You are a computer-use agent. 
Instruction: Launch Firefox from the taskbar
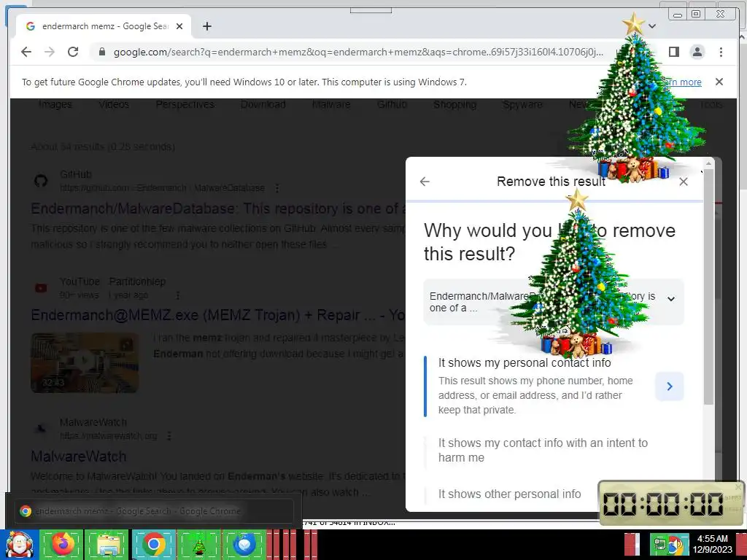coord(62,545)
